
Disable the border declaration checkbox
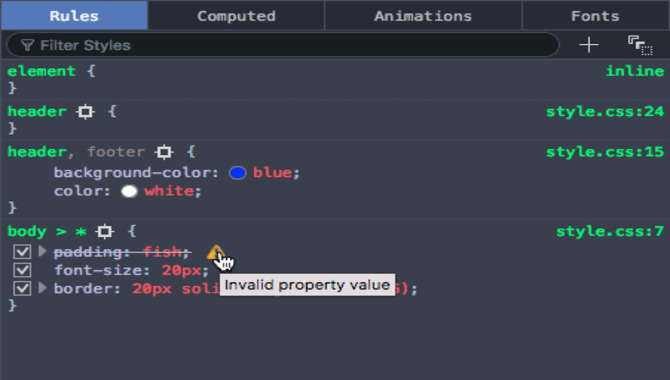[x=22, y=288]
